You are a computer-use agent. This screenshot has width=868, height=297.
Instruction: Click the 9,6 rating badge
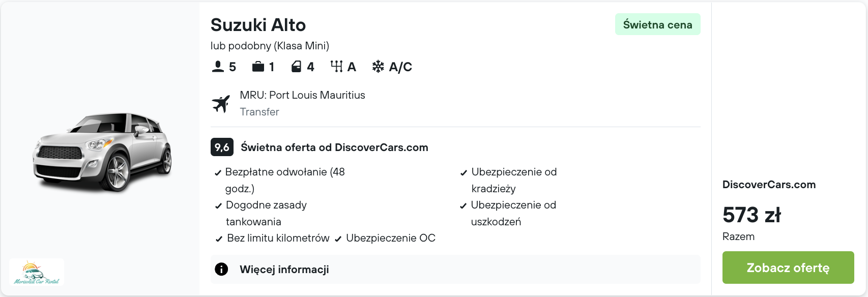pyautogui.click(x=221, y=147)
